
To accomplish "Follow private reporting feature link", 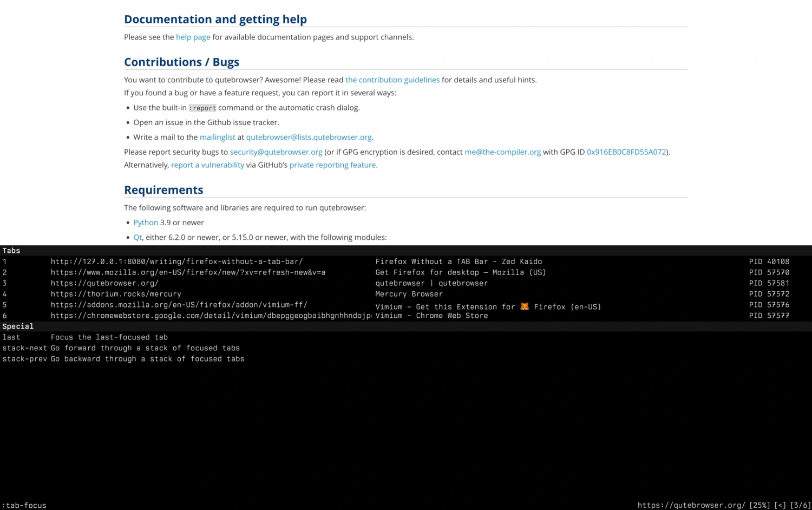I will [x=332, y=165].
